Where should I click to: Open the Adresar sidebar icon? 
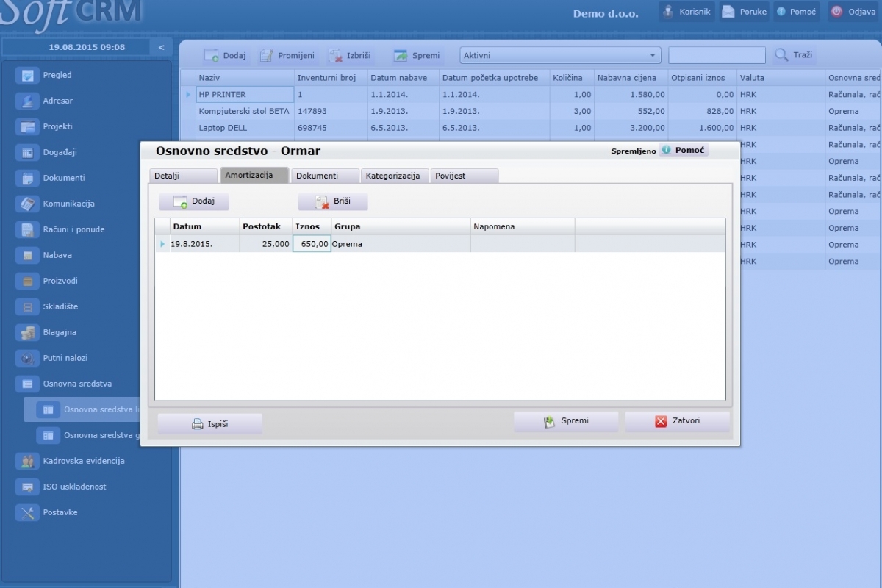(28, 101)
